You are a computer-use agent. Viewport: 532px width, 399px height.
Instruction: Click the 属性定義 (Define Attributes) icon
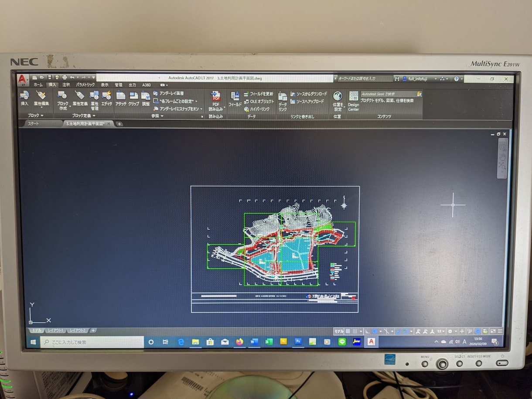[80, 98]
